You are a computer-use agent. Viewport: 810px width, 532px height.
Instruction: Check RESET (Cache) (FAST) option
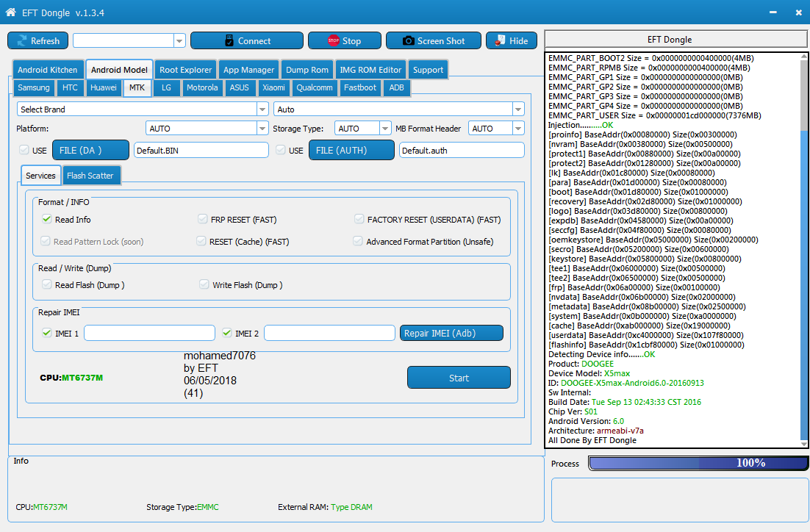201,241
